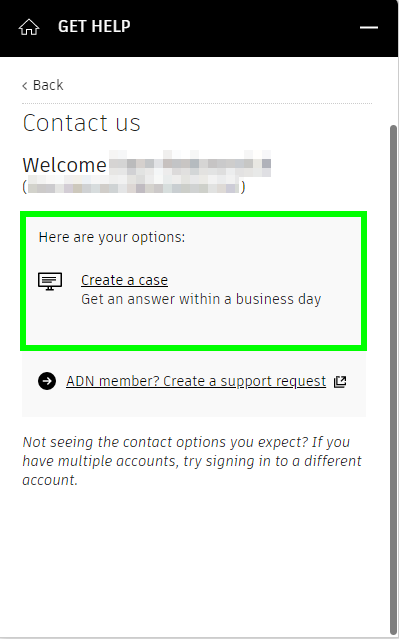
Task: Click the black circled arrow icon
Action: [x=47, y=381]
